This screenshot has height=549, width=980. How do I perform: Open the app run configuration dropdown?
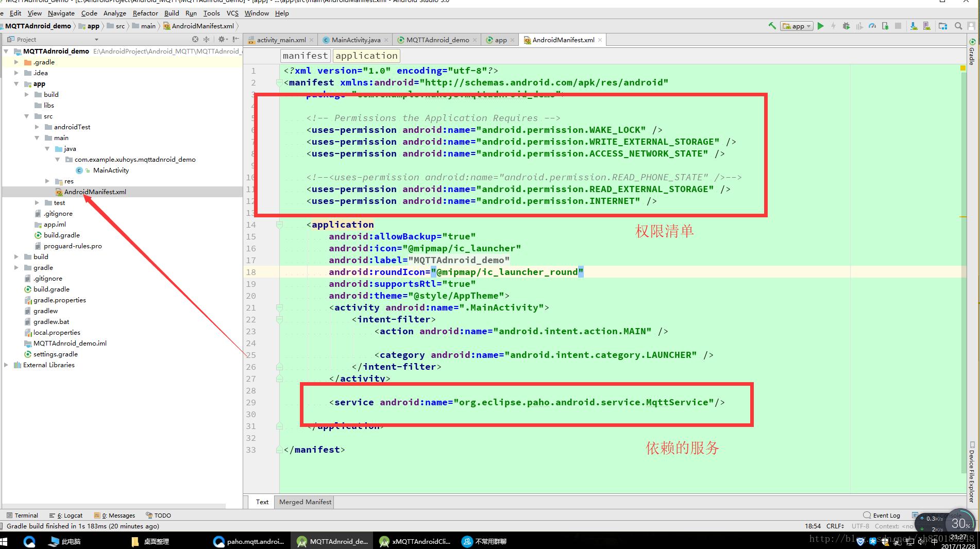797,26
